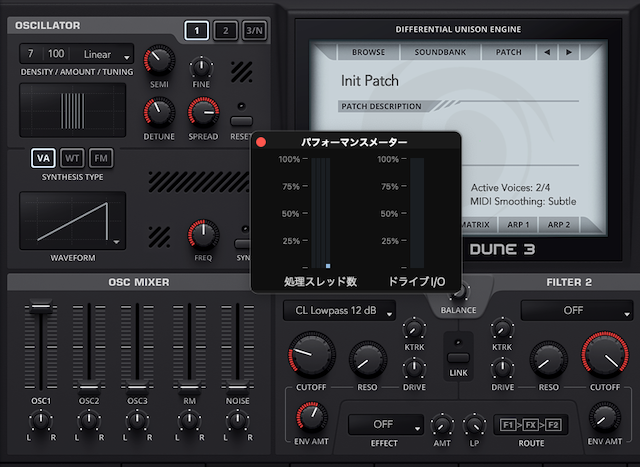This screenshot has width=640, height=467.
Task: Click the BROWSE button
Action: click(368, 51)
